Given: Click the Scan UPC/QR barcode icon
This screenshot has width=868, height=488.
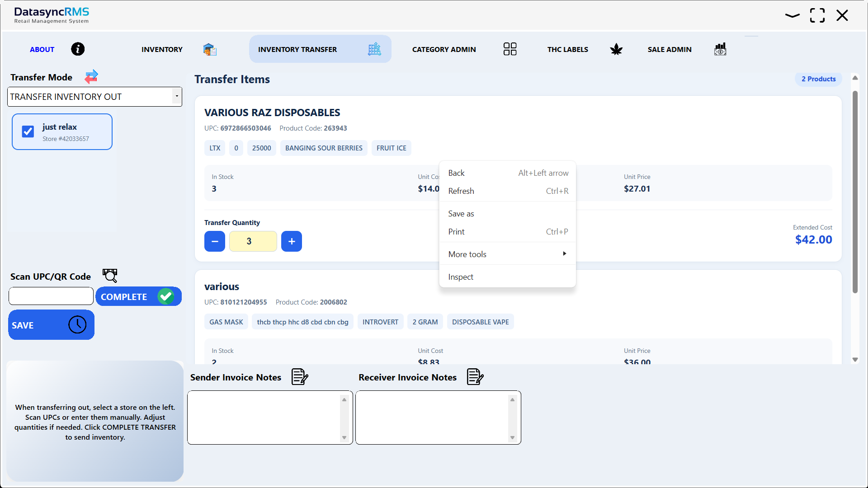Looking at the screenshot, I should pos(110,276).
